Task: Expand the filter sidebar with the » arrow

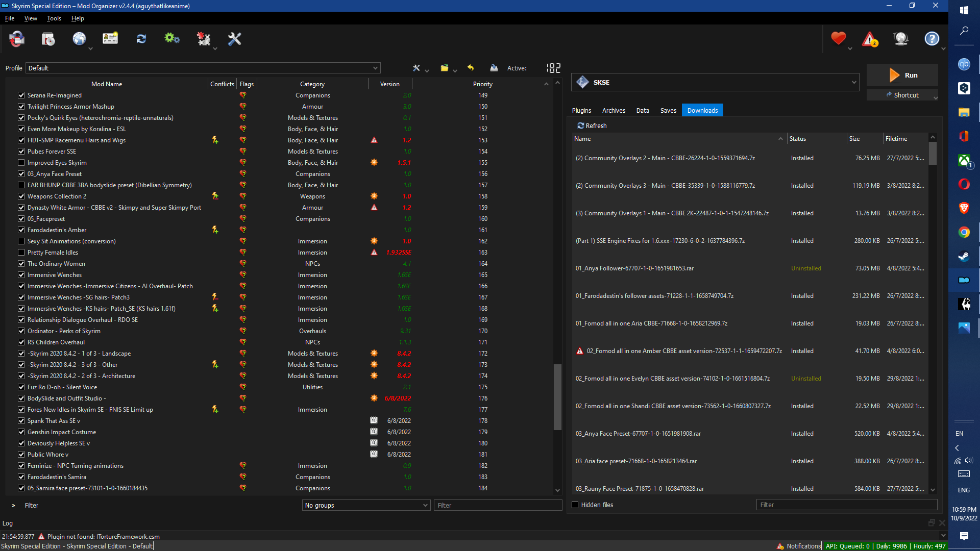Action: pos(13,506)
